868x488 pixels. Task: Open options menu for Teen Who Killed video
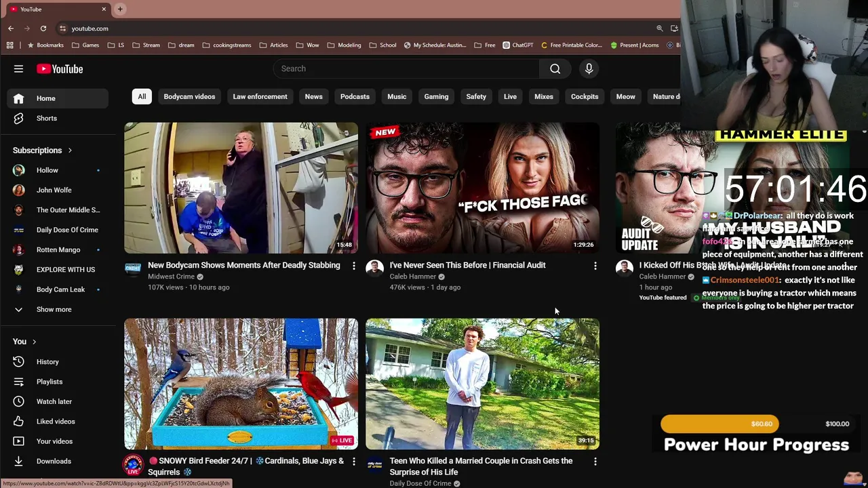tap(595, 462)
